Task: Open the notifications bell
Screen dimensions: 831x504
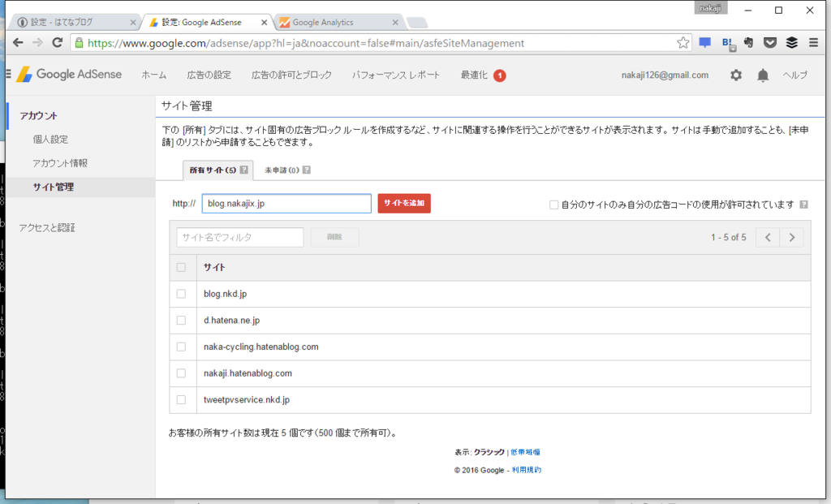Action: coord(763,75)
